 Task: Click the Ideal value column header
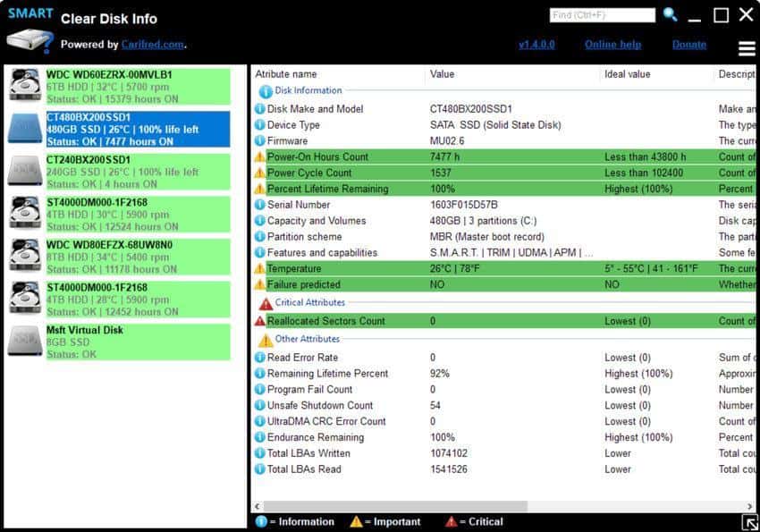point(627,74)
